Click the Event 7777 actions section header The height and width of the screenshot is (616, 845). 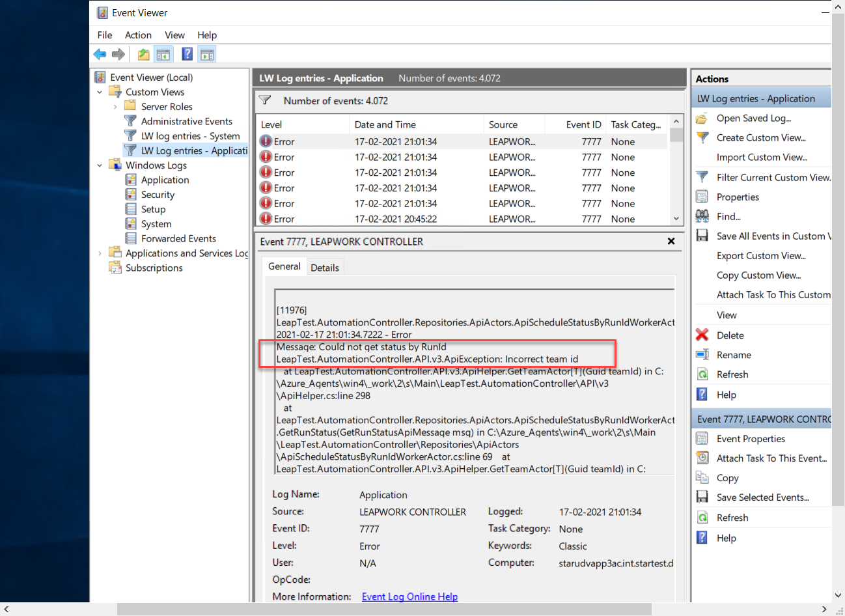pos(761,419)
